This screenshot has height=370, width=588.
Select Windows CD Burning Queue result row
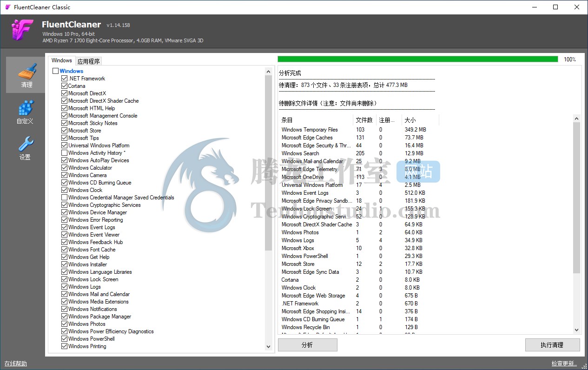[359, 319]
